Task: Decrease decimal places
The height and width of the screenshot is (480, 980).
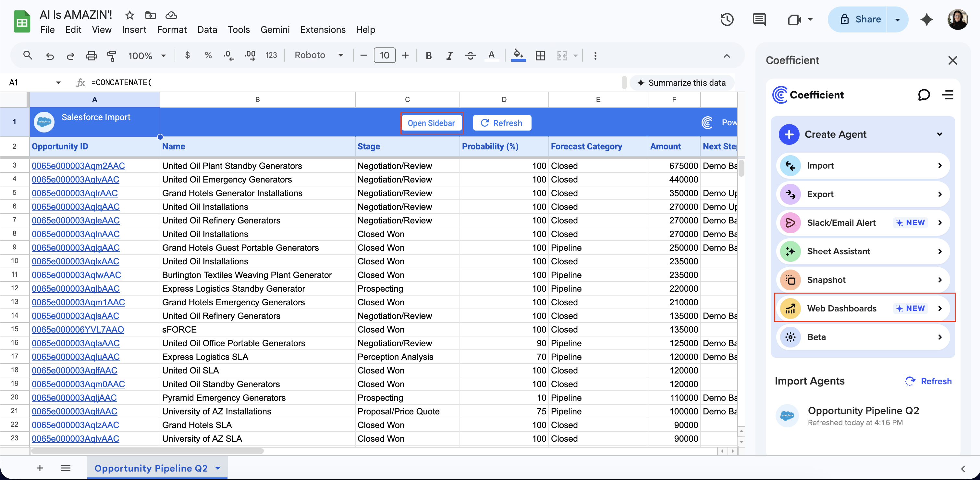Action: 229,56
